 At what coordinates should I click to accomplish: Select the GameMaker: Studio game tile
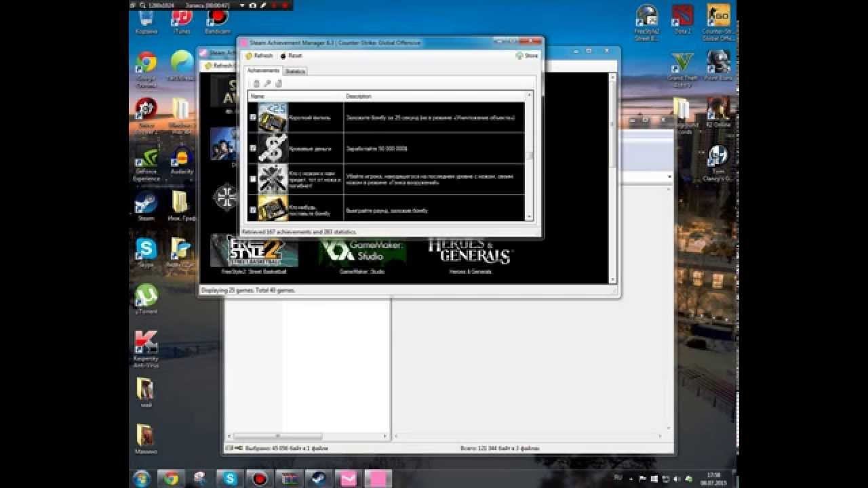tap(362, 254)
